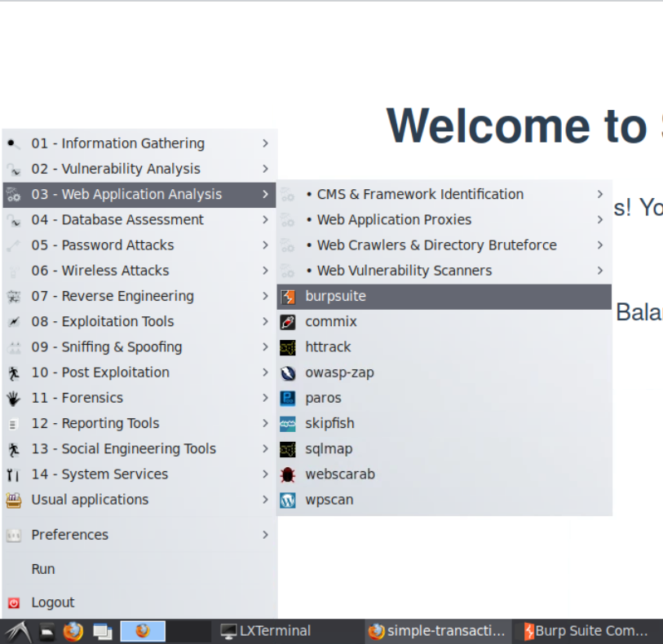Click the Preferences icon

(14, 536)
